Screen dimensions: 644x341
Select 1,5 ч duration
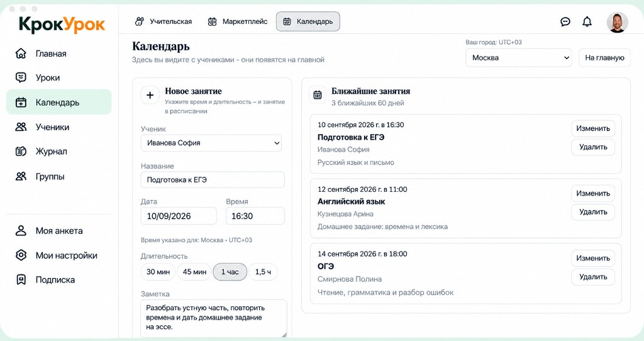click(x=263, y=272)
